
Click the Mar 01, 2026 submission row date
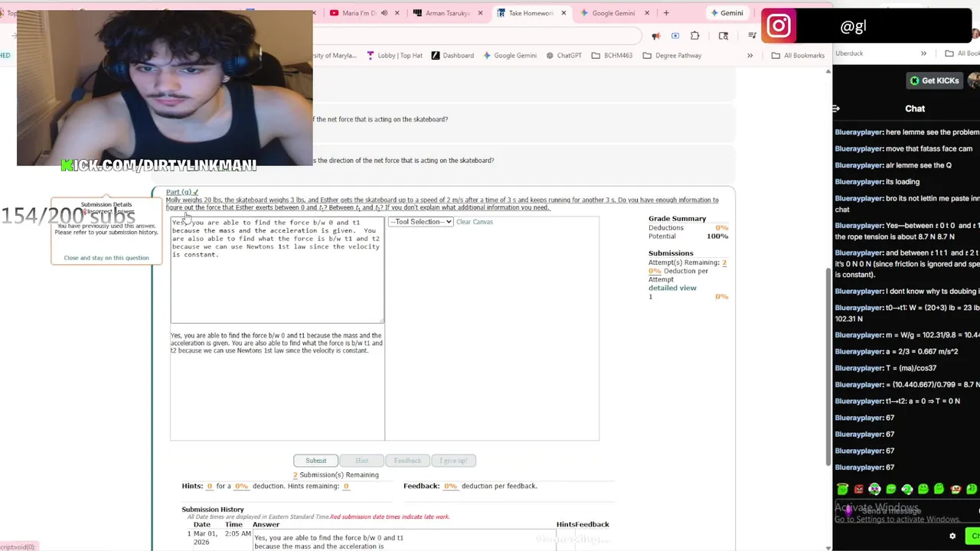(207, 537)
